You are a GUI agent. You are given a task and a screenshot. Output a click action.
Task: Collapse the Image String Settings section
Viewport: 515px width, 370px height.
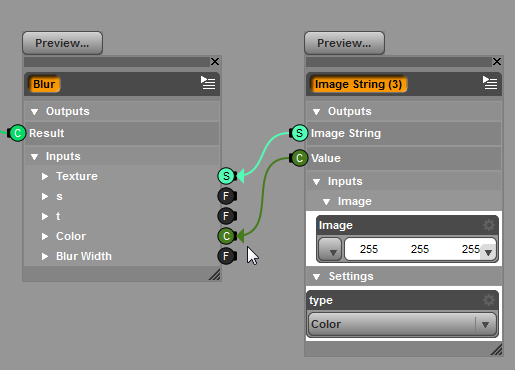pyautogui.click(x=316, y=277)
